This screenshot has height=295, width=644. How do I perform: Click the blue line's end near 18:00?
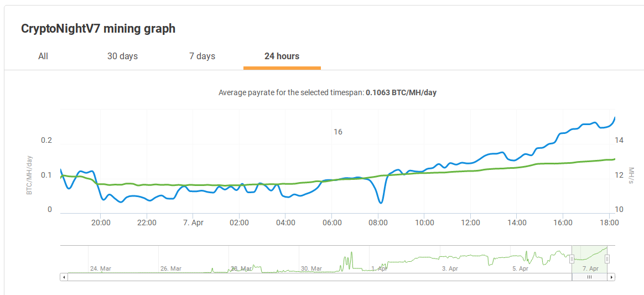coord(614,118)
